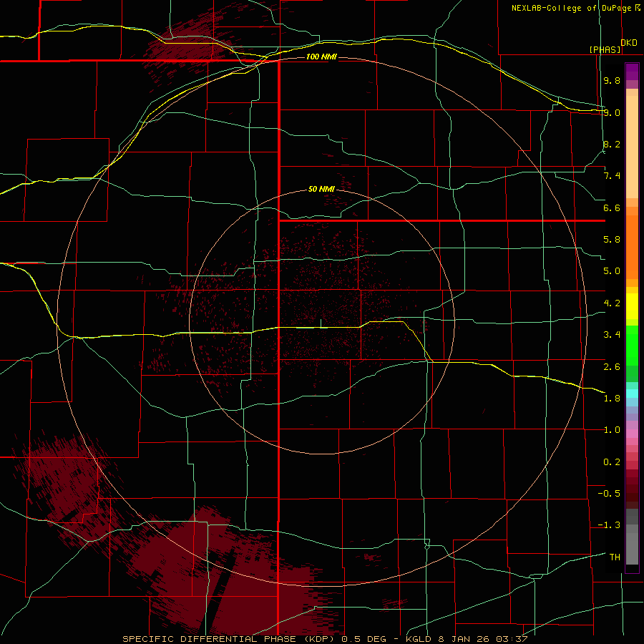The image size is (644, 644).
Task: Click the [PHAS] label above the color scale
Action: coord(605,49)
